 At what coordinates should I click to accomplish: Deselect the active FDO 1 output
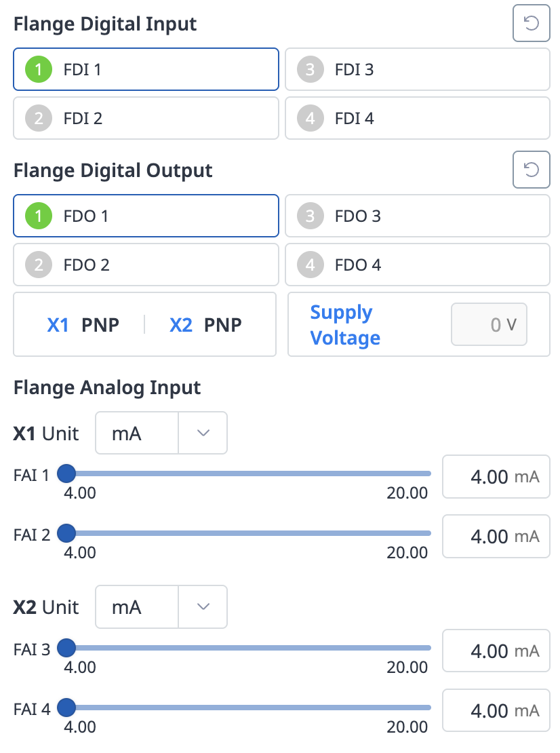pyautogui.click(x=146, y=216)
